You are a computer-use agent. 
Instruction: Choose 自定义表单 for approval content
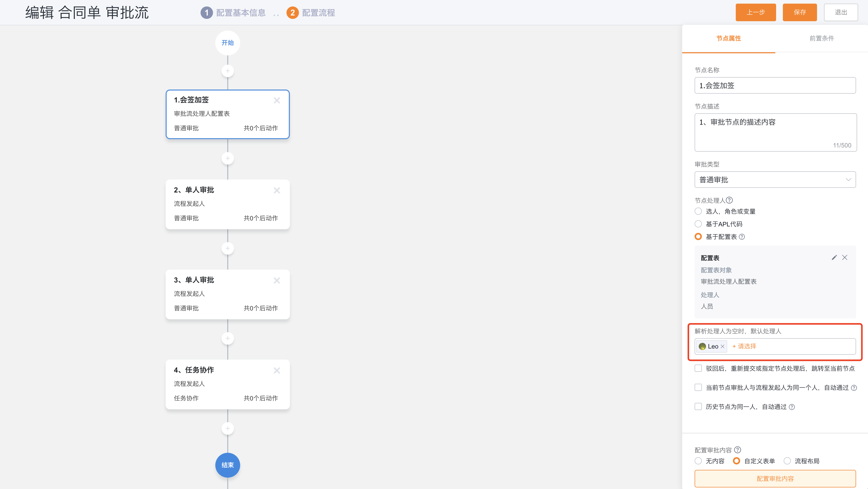[737, 461]
